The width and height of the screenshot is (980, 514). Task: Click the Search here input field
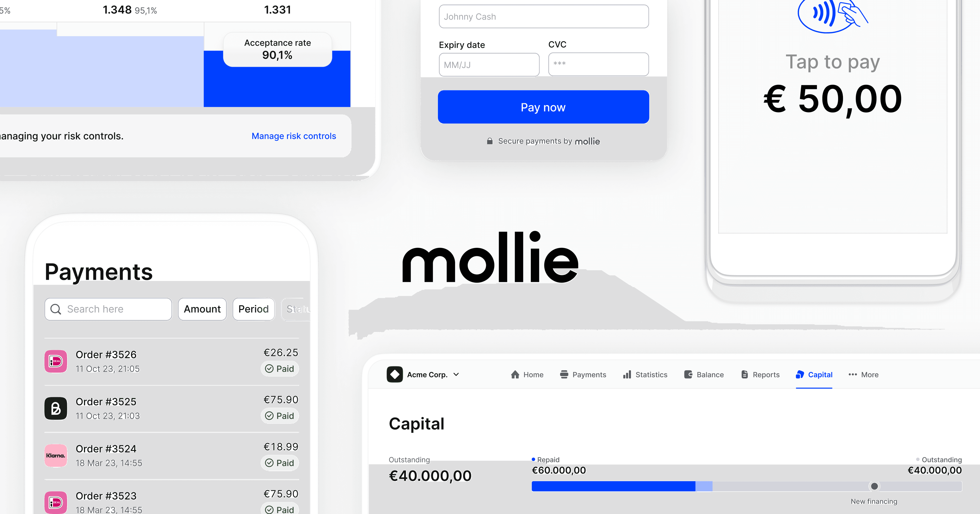(109, 308)
